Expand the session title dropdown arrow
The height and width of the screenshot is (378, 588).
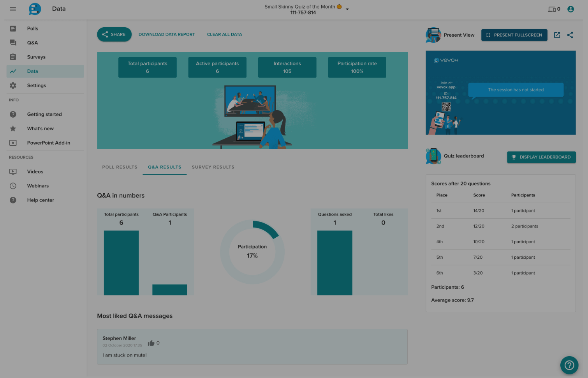tap(347, 9)
